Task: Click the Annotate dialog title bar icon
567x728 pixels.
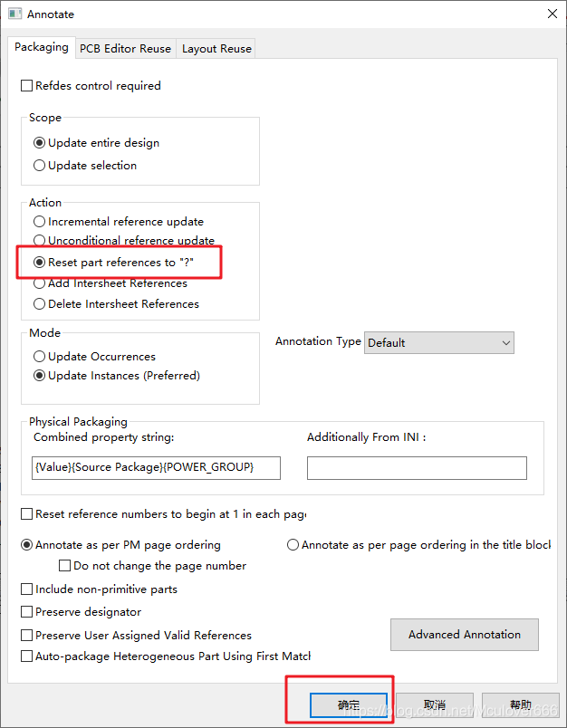Action: point(14,14)
